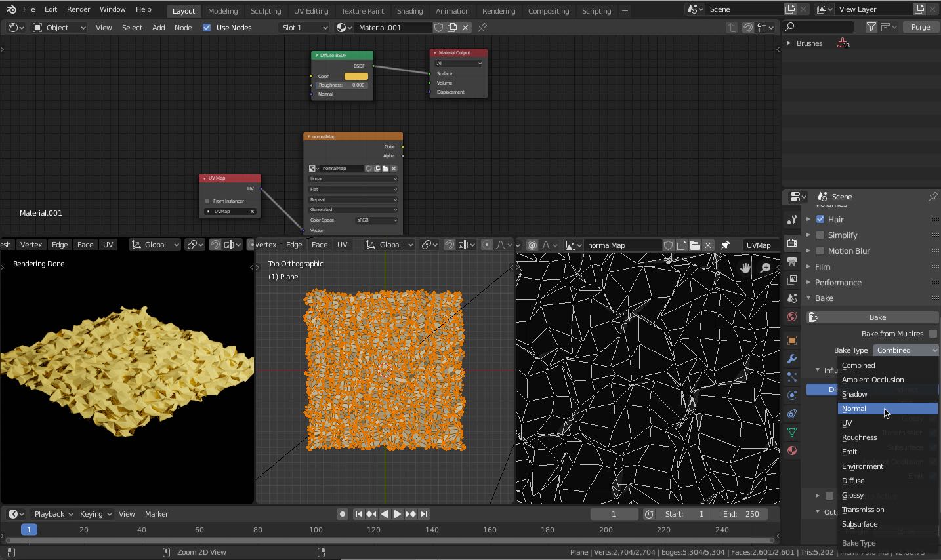This screenshot has width=941, height=560.
Task: Switch to the Shading workspace tab
Action: pos(409,10)
